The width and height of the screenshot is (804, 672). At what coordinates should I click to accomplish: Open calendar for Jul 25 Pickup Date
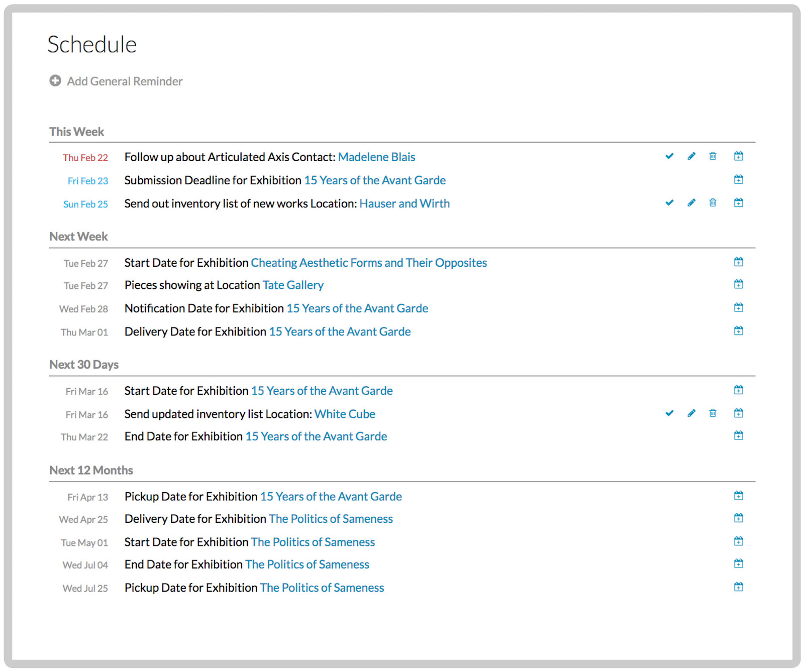point(739,586)
